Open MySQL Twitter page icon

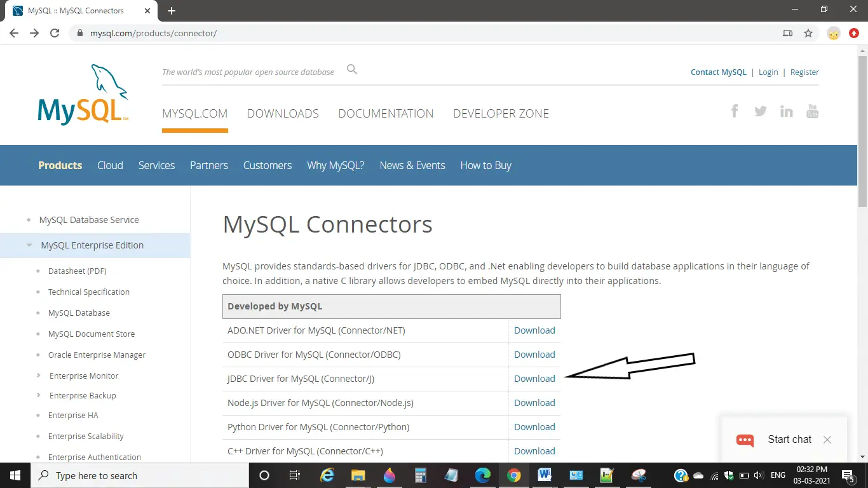click(x=761, y=111)
